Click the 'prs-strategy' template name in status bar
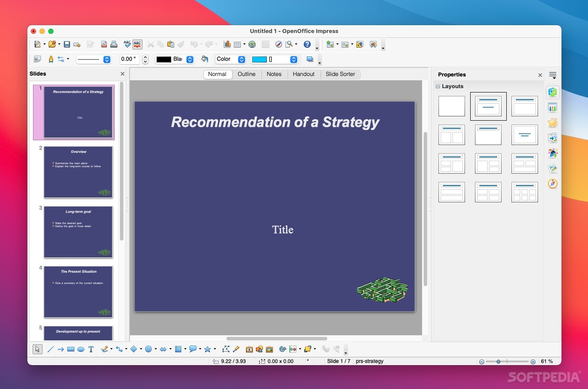This screenshot has height=389, width=588. click(x=369, y=361)
